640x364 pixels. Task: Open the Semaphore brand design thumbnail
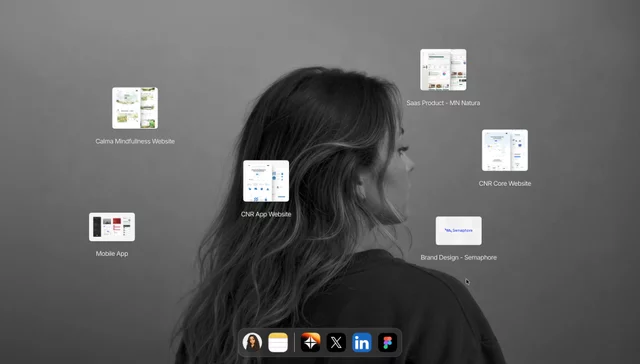click(x=459, y=231)
